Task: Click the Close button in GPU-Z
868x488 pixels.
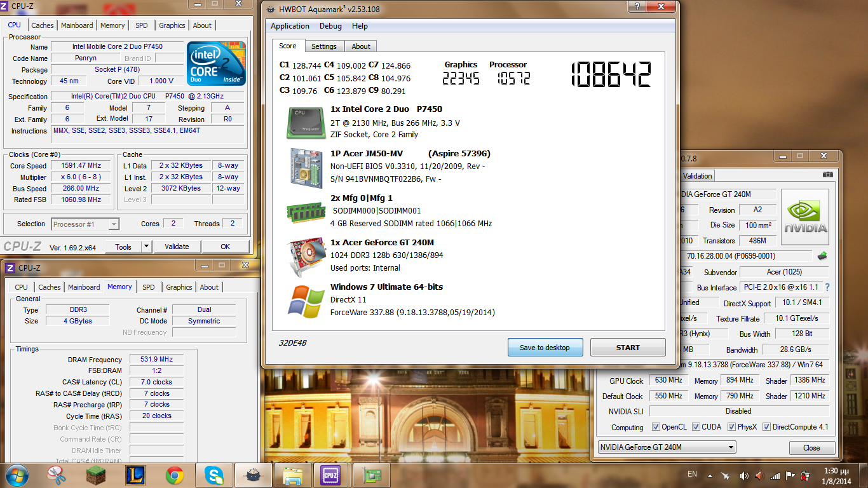Action: point(811,448)
